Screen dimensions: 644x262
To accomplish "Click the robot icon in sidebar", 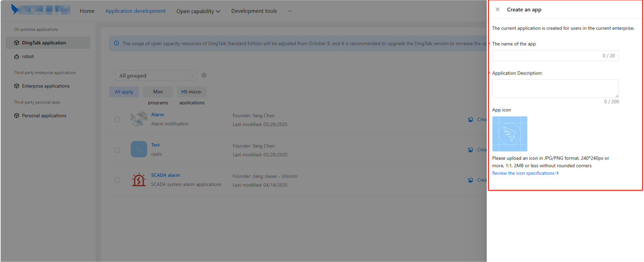I will click(17, 56).
